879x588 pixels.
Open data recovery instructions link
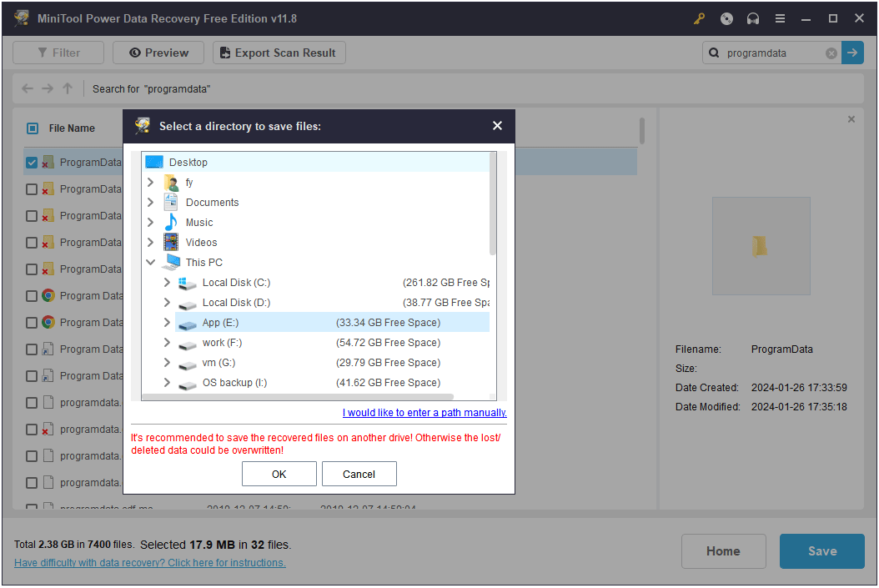149,563
